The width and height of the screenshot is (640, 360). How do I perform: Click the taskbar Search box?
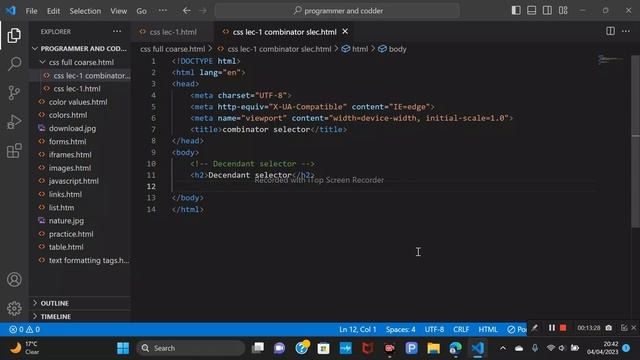coord(191,348)
